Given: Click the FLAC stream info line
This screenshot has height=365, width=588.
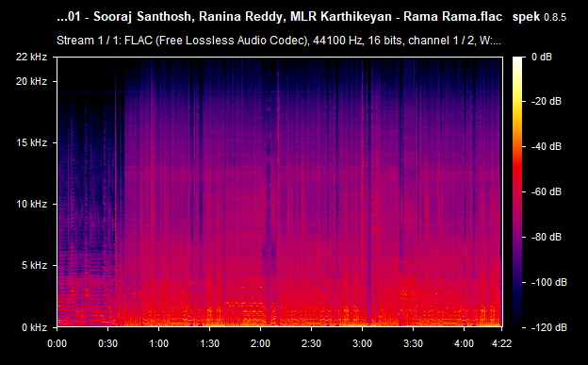Looking at the screenshot, I should tap(279, 41).
